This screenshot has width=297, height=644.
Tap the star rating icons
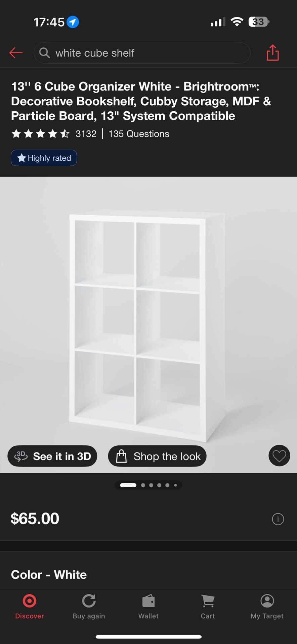[x=40, y=134]
